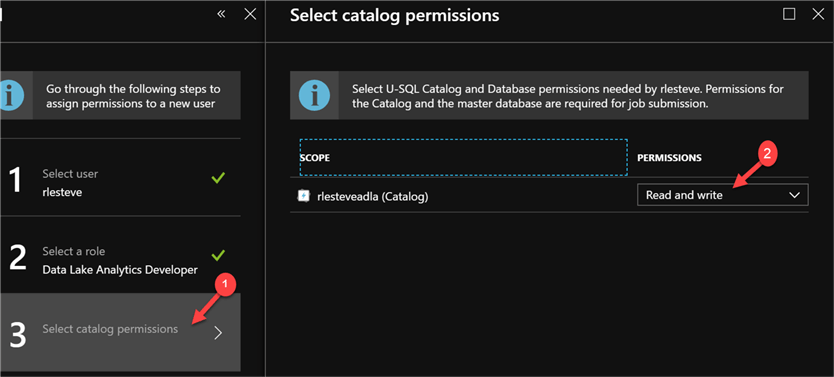Close the Select catalog permissions blade
This screenshot has width=834, height=377.
818,14
